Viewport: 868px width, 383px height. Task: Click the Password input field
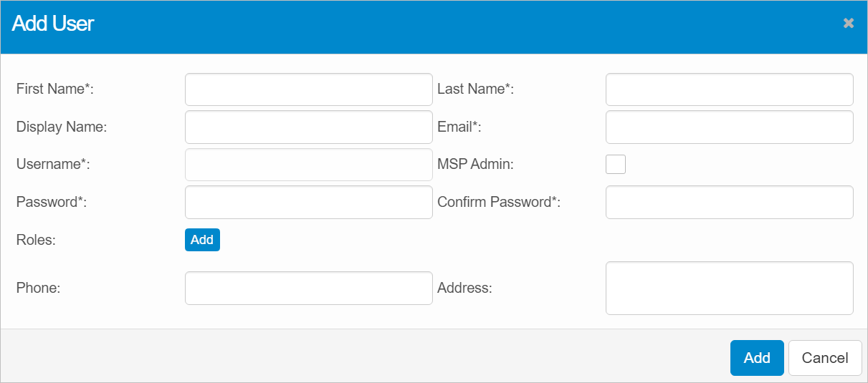click(308, 202)
